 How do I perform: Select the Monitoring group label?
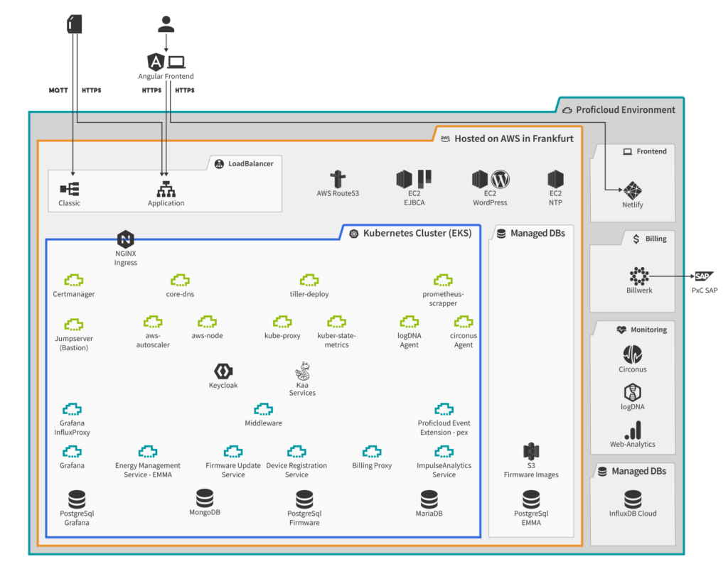click(648, 330)
